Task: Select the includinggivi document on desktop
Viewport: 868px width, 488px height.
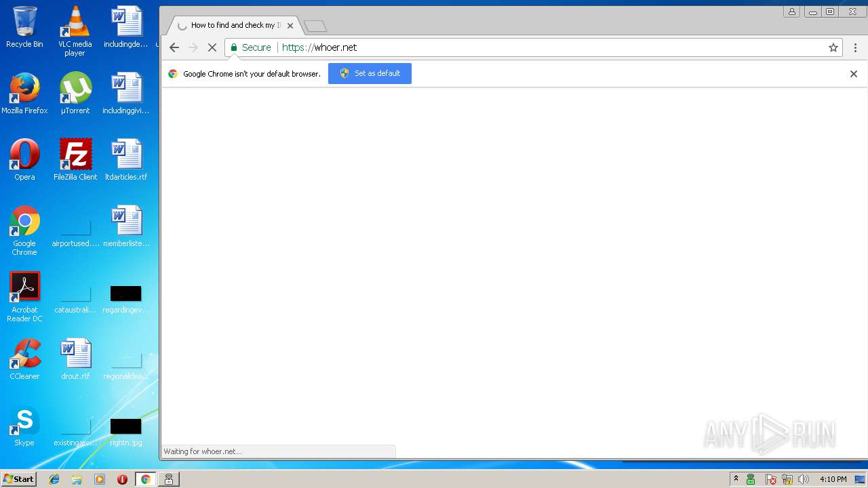Action: click(x=126, y=94)
